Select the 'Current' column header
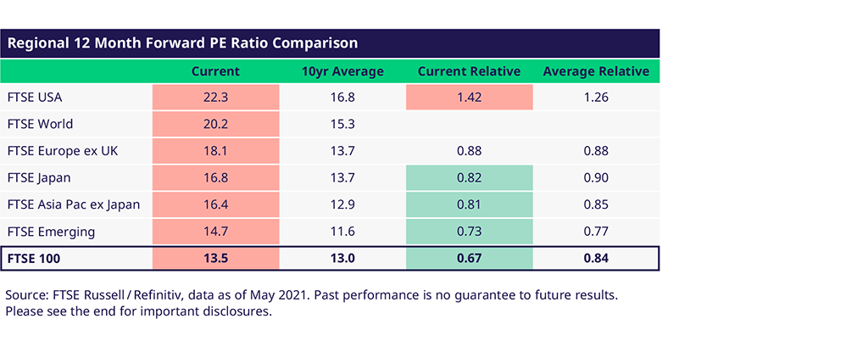This screenshot has width=868, height=347. (x=215, y=71)
